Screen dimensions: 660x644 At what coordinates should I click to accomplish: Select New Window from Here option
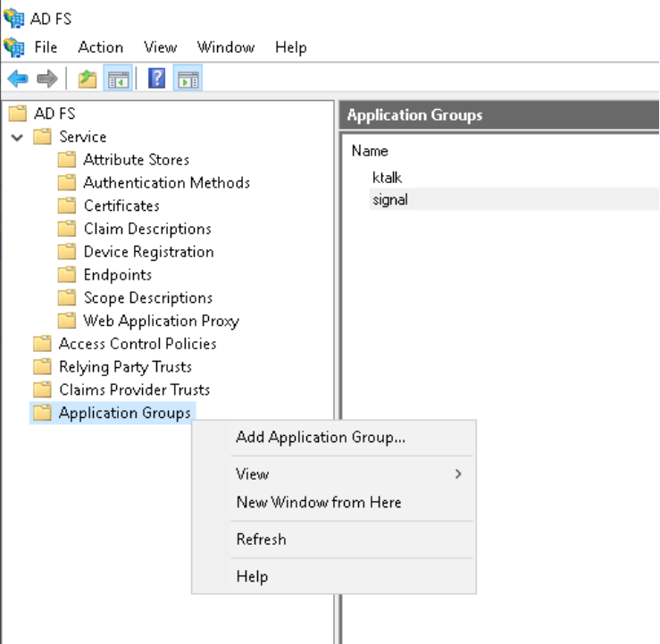click(319, 503)
